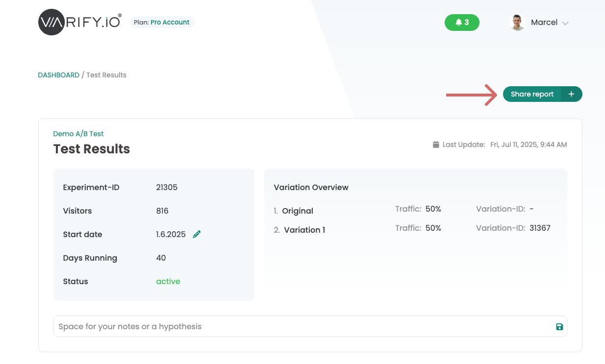Click the calendar icon near Last Update
This screenshot has height=364, width=605.
[436, 145]
